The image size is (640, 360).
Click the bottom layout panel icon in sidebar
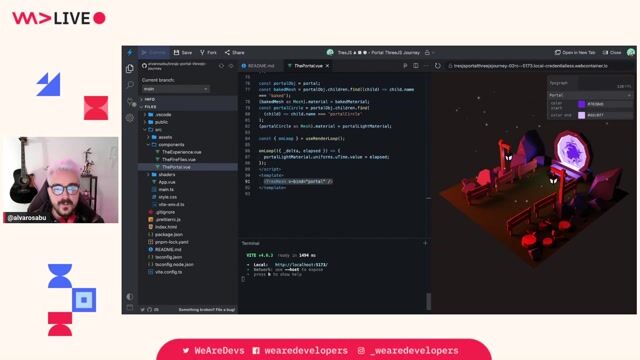[x=130, y=307]
